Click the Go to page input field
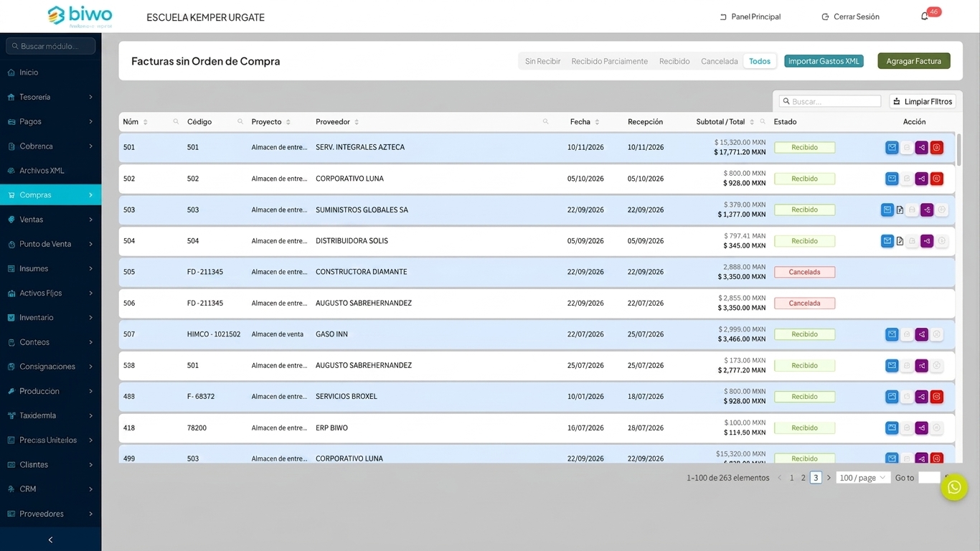This screenshot has width=980, height=551. (929, 478)
